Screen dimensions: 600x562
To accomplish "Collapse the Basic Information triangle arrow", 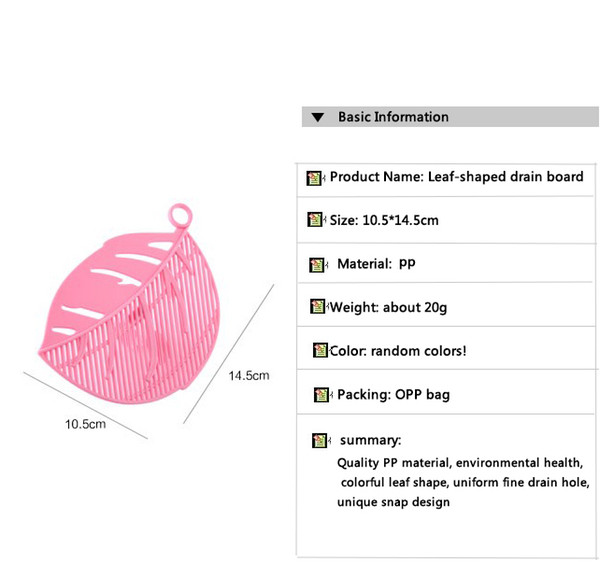I will [318, 117].
